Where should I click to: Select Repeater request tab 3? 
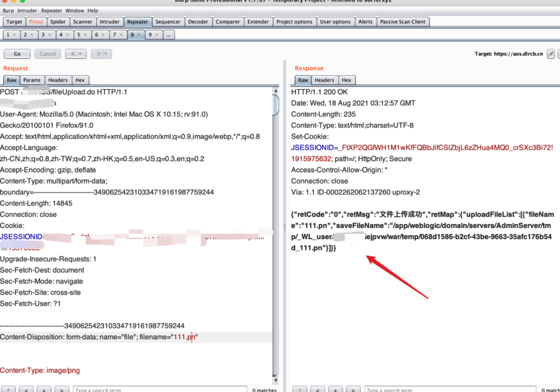[x=43, y=35]
